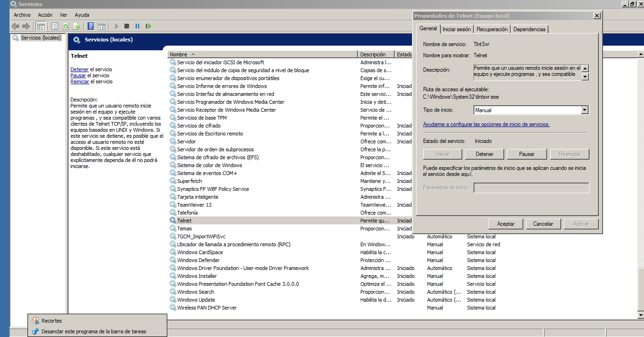Screen dimensions: 644x337
Task: Click the Pause service toolbar icon
Action: [137, 27]
